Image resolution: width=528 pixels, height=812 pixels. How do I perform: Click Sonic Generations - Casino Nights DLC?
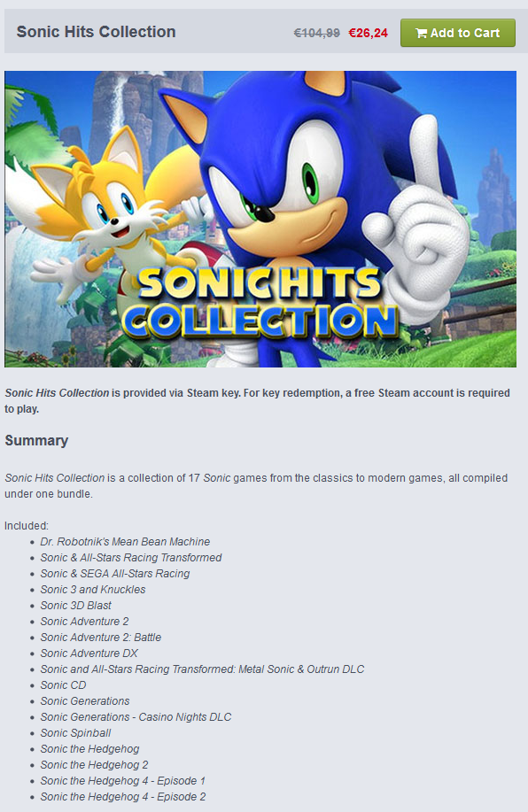pos(136,717)
